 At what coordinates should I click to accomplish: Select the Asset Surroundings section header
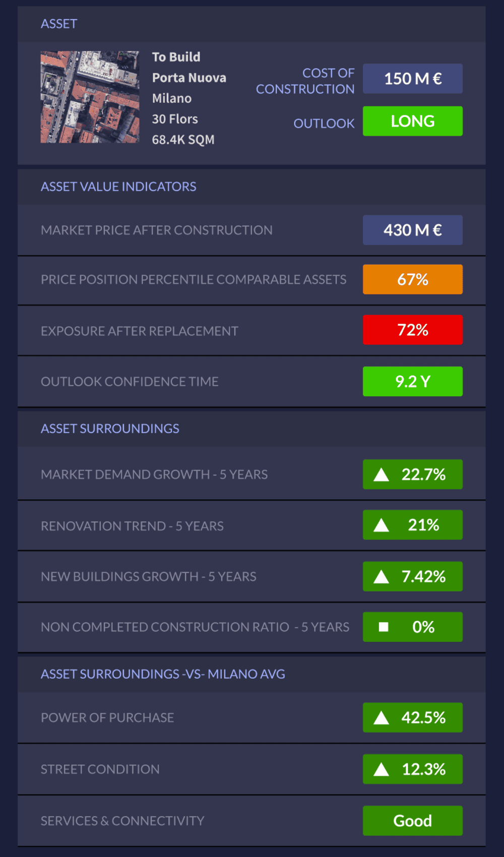pos(110,428)
